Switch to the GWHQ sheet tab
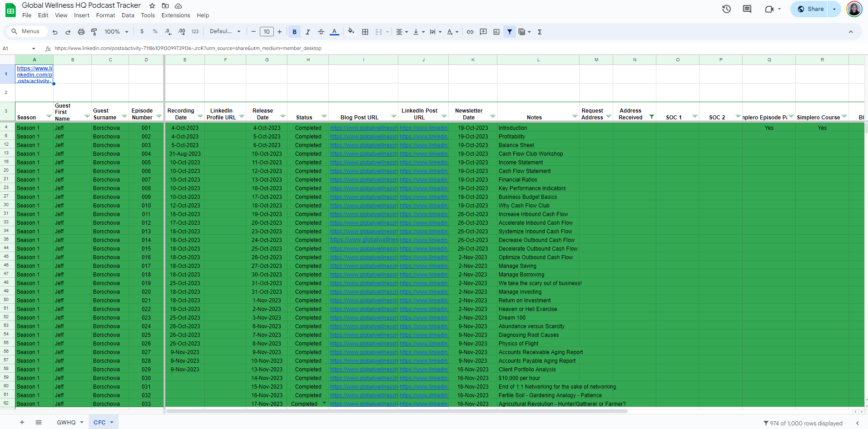This screenshot has width=868, height=429. coord(66,422)
